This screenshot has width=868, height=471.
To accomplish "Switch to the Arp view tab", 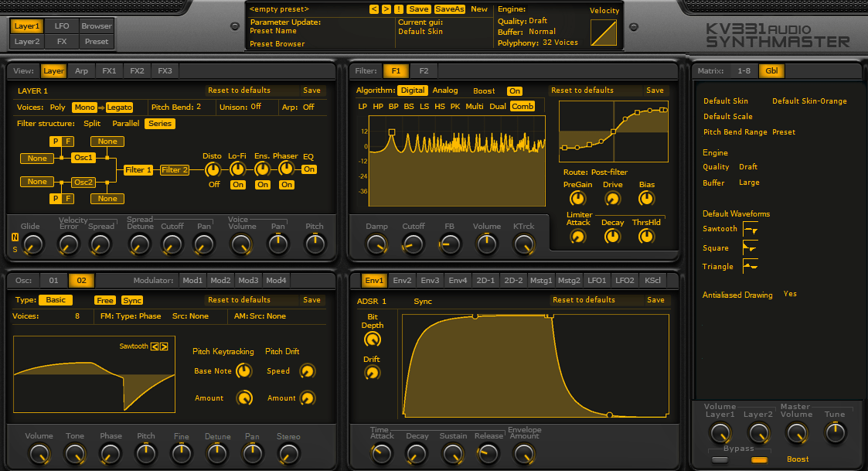I will click(x=81, y=71).
